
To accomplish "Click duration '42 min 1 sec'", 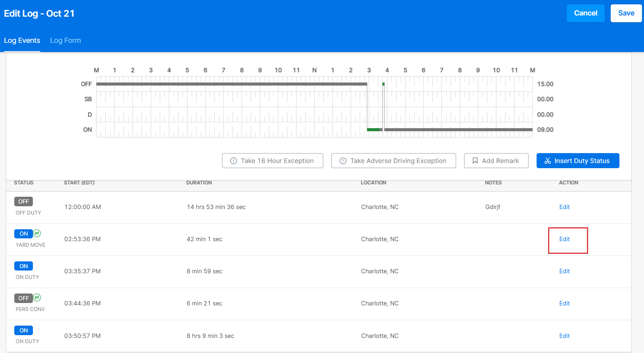I will tap(204, 239).
